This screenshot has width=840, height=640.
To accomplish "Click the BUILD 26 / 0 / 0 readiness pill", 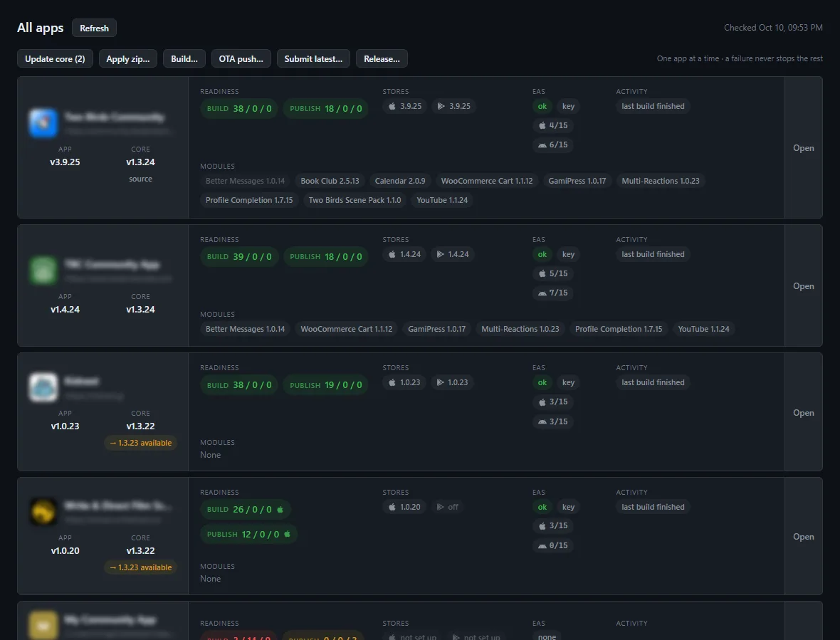I will (x=246, y=509).
